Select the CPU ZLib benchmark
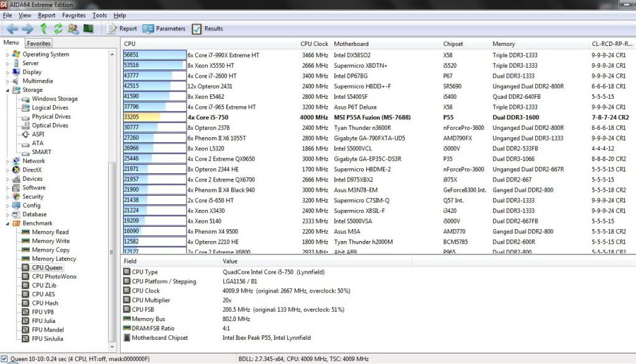 (x=44, y=285)
